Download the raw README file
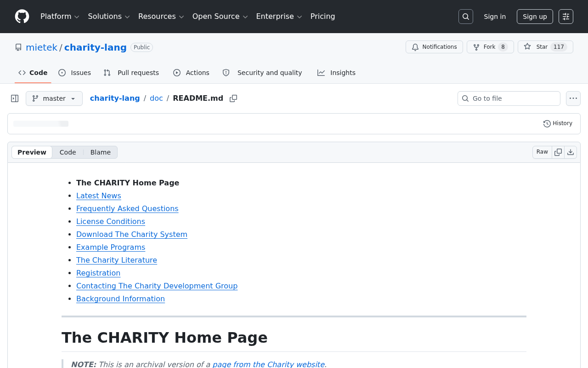Viewport: 588px width, 368px height. click(x=571, y=152)
